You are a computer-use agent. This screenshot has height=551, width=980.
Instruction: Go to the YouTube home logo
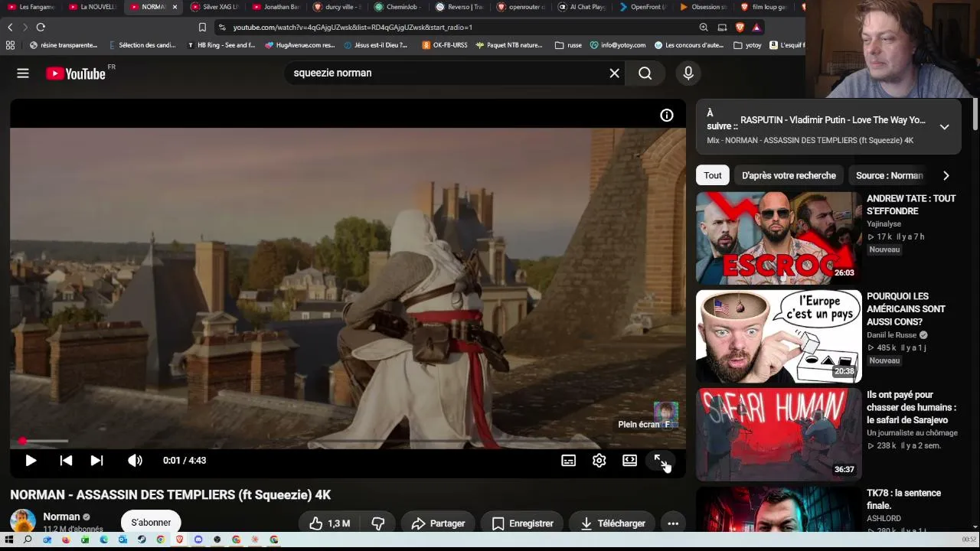(75, 73)
